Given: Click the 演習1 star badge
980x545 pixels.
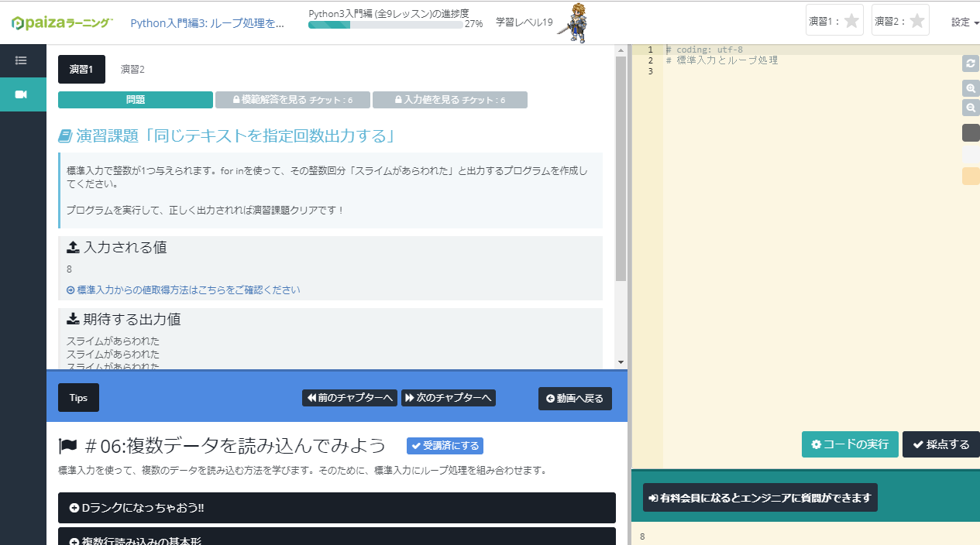Looking at the screenshot, I should tap(834, 21).
